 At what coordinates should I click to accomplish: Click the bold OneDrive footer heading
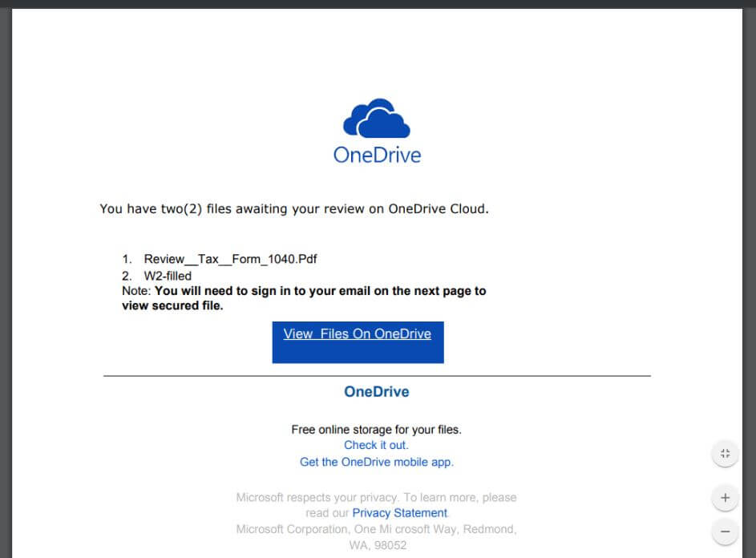click(x=377, y=391)
